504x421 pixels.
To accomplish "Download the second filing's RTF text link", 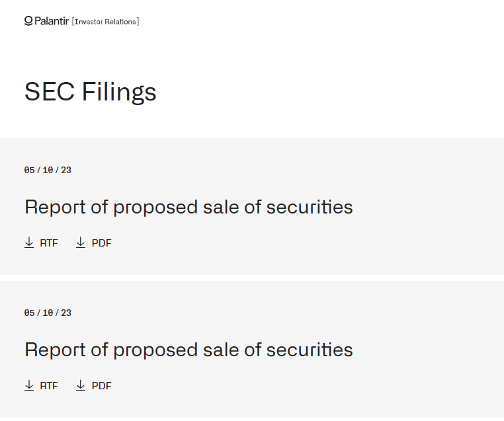I will tap(49, 386).
